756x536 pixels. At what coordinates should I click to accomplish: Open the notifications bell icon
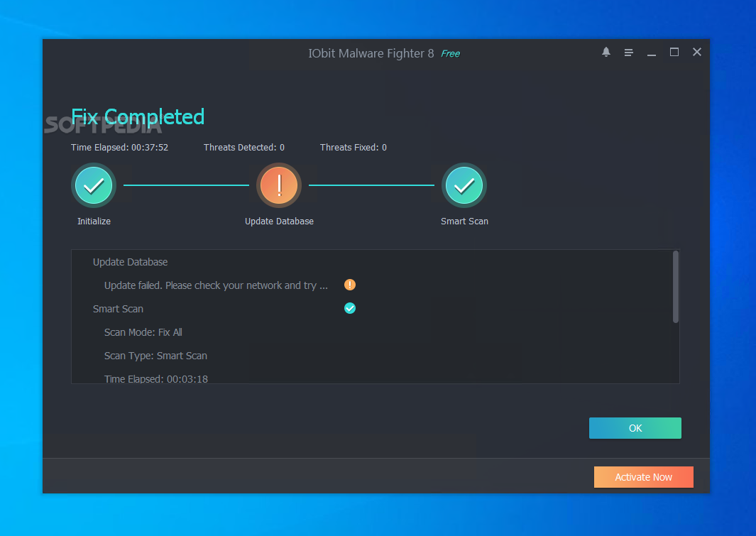pos(606,52)
